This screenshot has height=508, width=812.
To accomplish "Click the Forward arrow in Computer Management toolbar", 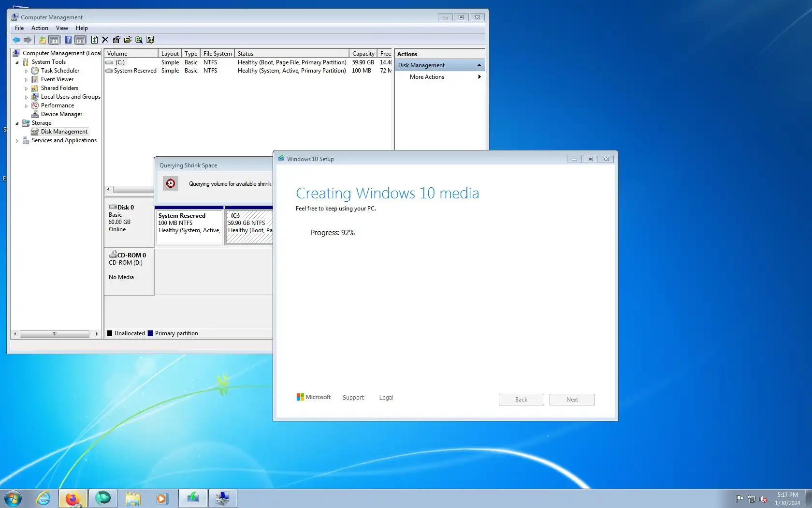I will (28, 40).
